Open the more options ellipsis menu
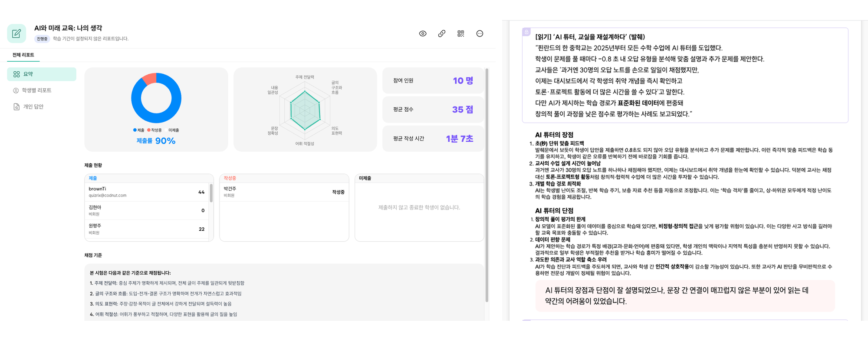 click(480, 33)
